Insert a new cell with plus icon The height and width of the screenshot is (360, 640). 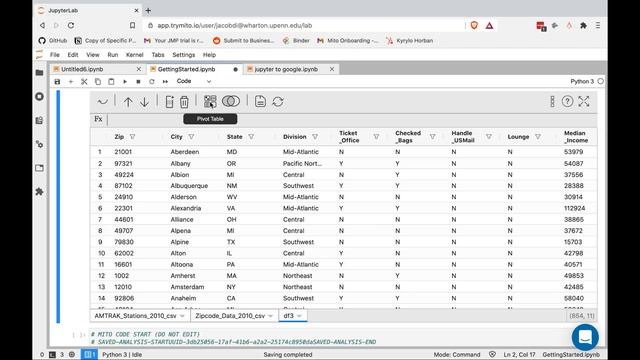point(71,82)
